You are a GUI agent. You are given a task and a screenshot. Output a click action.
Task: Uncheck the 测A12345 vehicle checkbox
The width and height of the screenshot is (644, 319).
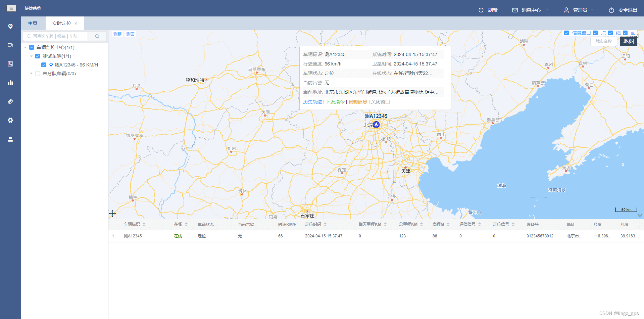point(44,65)
